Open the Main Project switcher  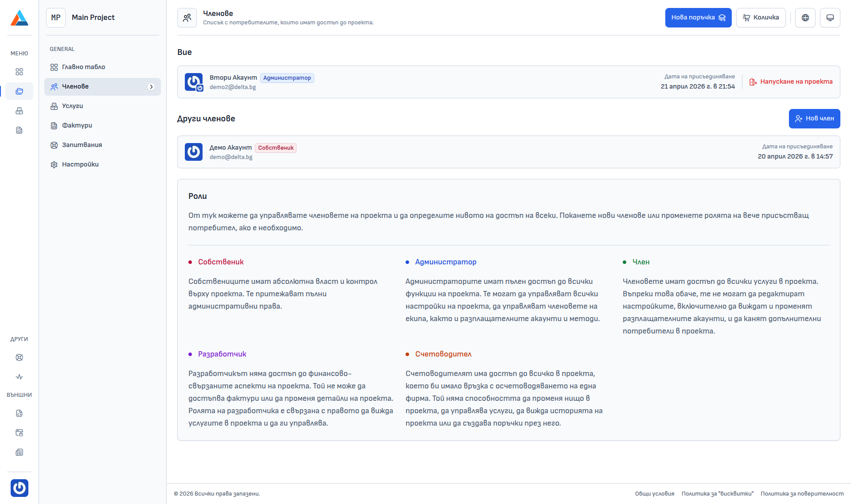pos(102,18)
